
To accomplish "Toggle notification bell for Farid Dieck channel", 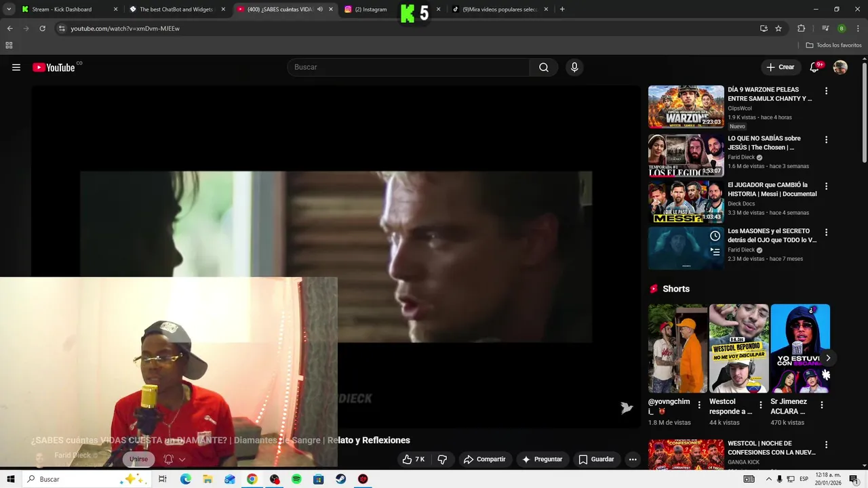I will coord(169,459).
